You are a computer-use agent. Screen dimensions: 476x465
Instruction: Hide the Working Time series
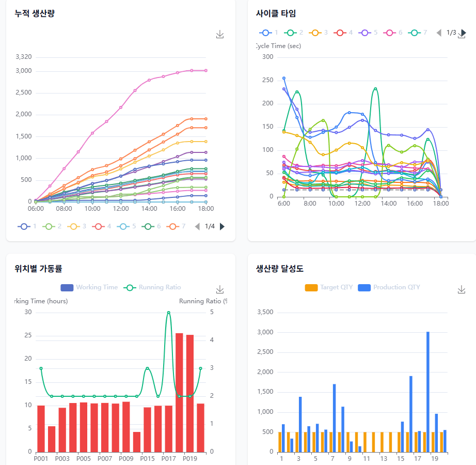89,287
